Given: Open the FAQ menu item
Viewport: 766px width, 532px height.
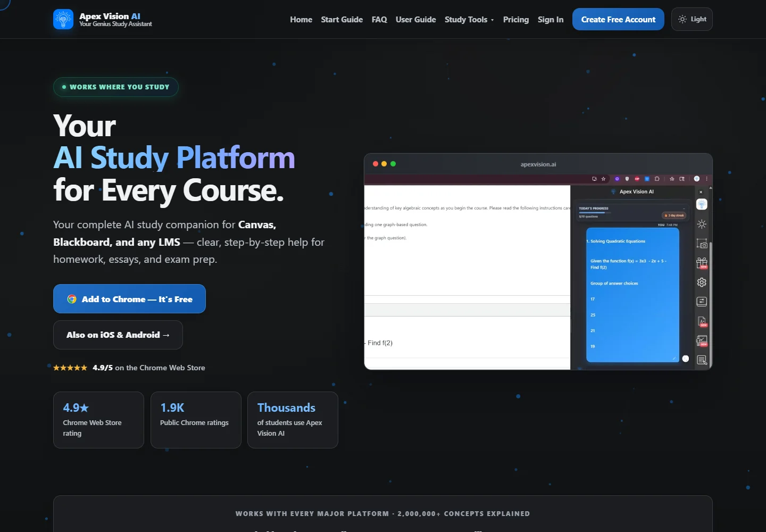Looking at the screenshot, I should [x=379, y=20].
